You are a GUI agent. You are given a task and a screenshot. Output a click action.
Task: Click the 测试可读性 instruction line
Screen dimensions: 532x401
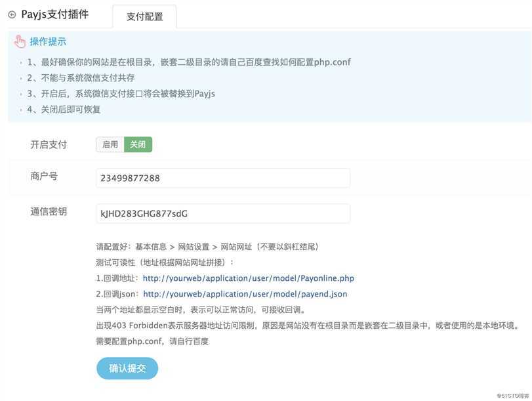coord(165,263)
